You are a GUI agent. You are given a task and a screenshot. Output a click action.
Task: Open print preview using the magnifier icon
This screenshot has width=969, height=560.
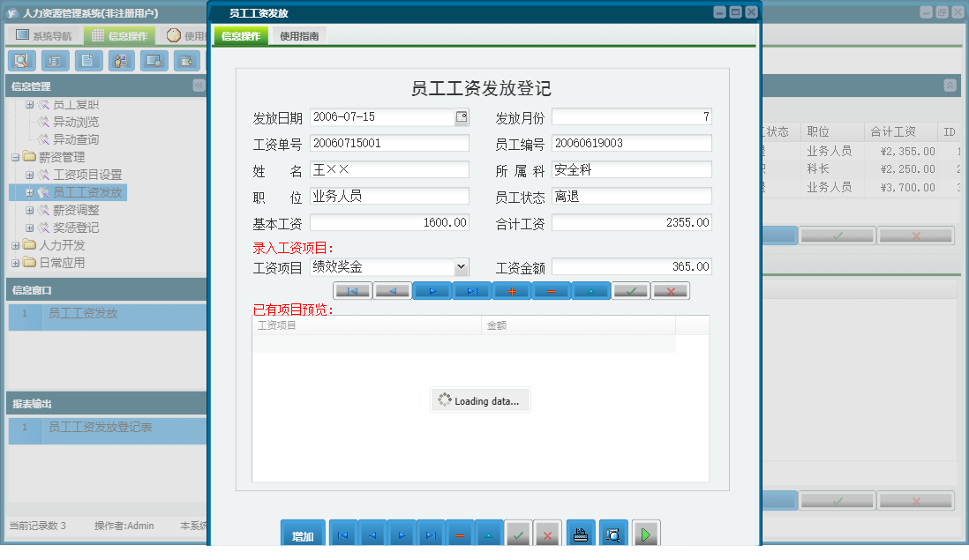[x=612, y=533]
